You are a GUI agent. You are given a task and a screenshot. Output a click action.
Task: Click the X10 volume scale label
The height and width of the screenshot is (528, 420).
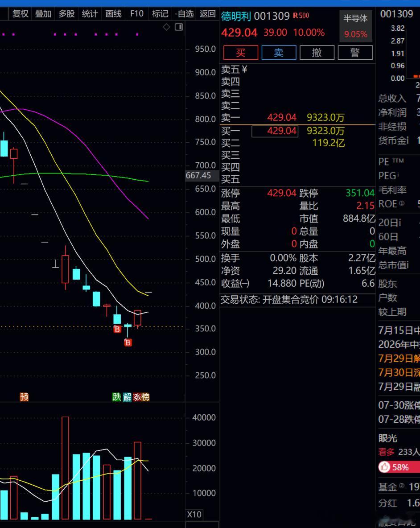click(194, 515)
